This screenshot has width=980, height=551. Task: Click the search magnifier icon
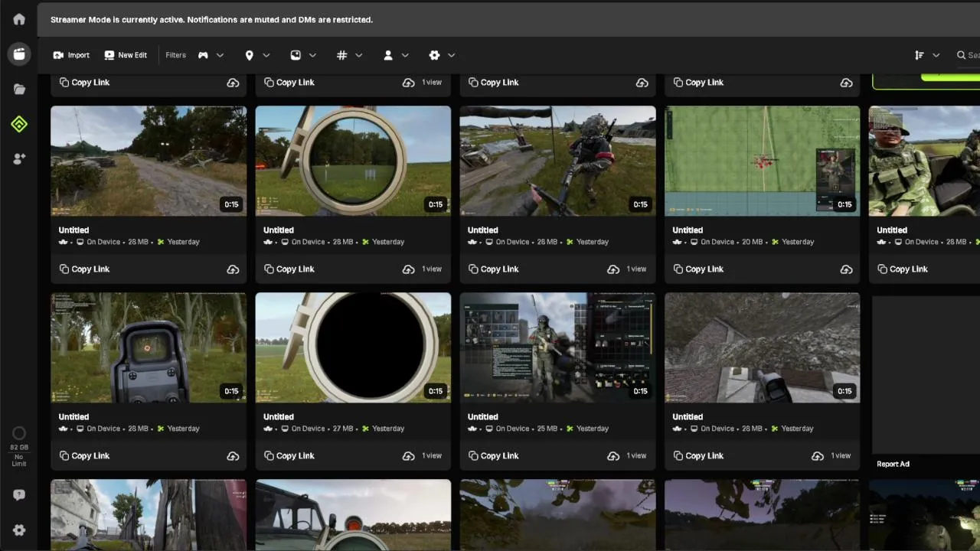tap(962, 55)
